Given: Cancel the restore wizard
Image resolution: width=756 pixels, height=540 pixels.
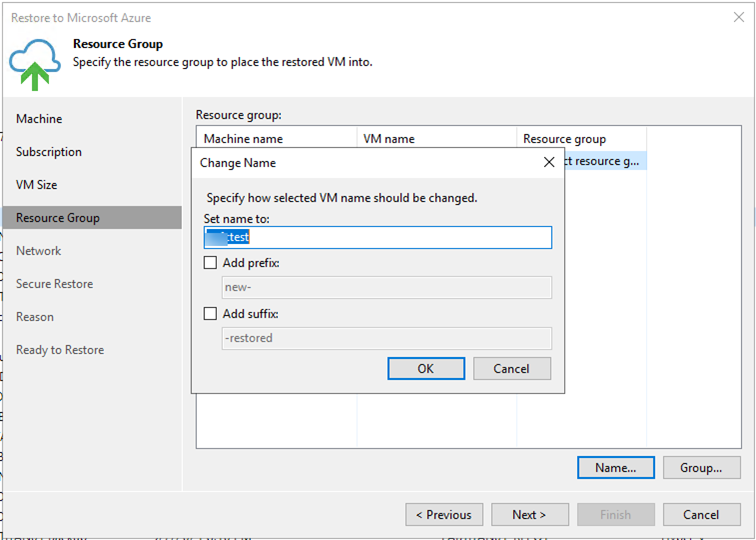Looking at the screenshot, I should click(702, 514).
